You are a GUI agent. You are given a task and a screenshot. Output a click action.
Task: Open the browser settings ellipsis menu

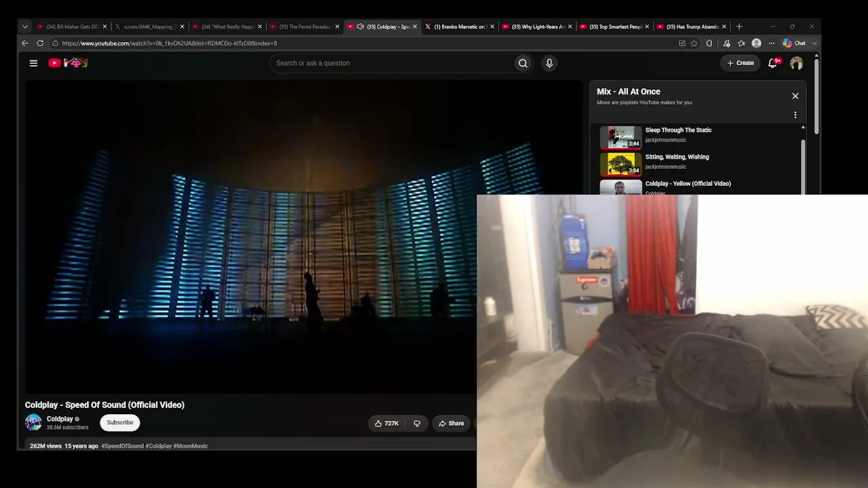tap(771, 43)
